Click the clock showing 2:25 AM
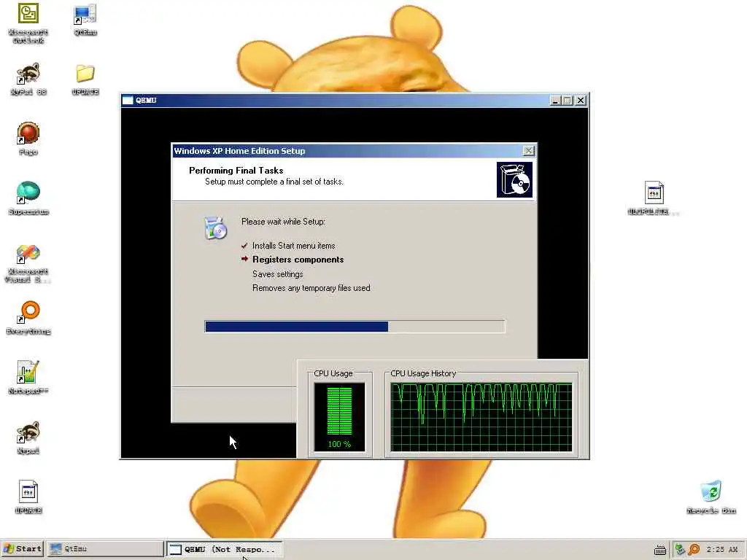747x560 pixels. pyautogui.click(x=722, y=550)
